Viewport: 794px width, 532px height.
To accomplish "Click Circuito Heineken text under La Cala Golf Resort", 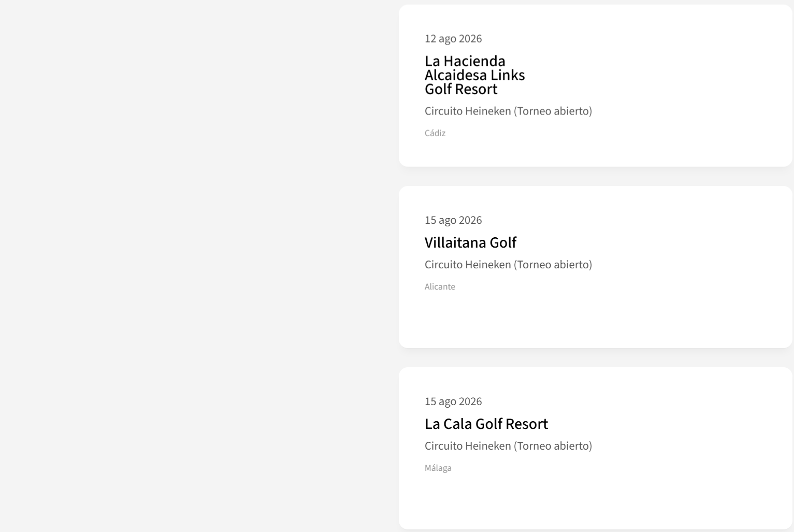I will pos(468,446).
